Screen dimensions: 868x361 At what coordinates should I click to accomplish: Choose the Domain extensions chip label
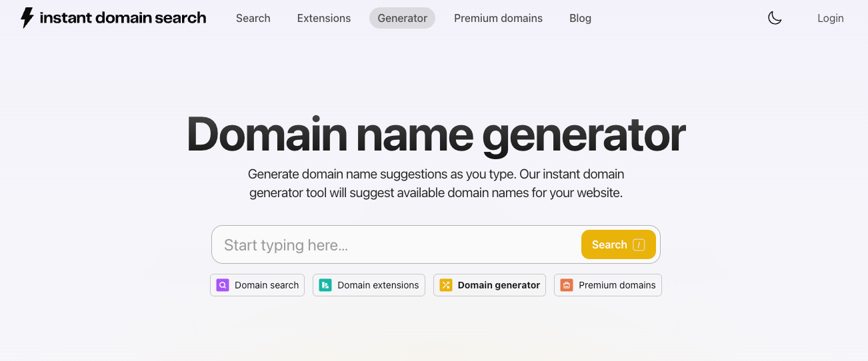point(378,285)
